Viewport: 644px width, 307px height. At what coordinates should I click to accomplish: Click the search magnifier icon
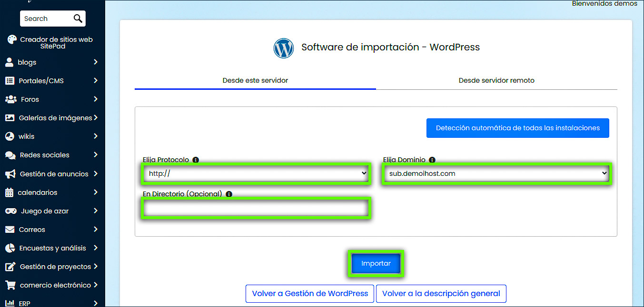point(78,18)
